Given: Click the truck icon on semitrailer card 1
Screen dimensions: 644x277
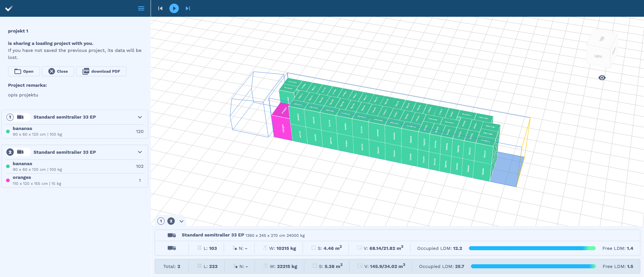Looking at the screenshot, I should point(20,117).
